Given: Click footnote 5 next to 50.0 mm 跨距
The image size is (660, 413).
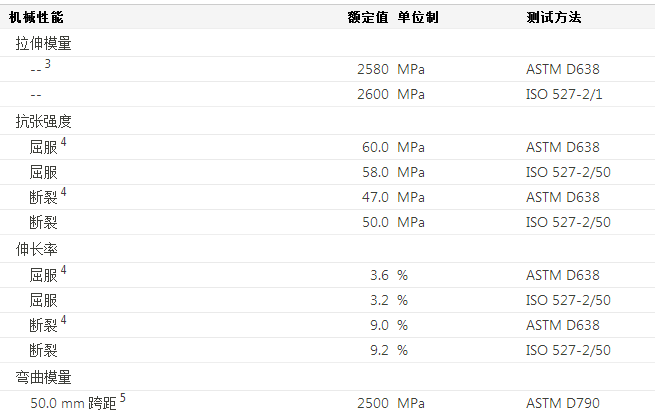Looking at the screenshot, I should [123, 398].
